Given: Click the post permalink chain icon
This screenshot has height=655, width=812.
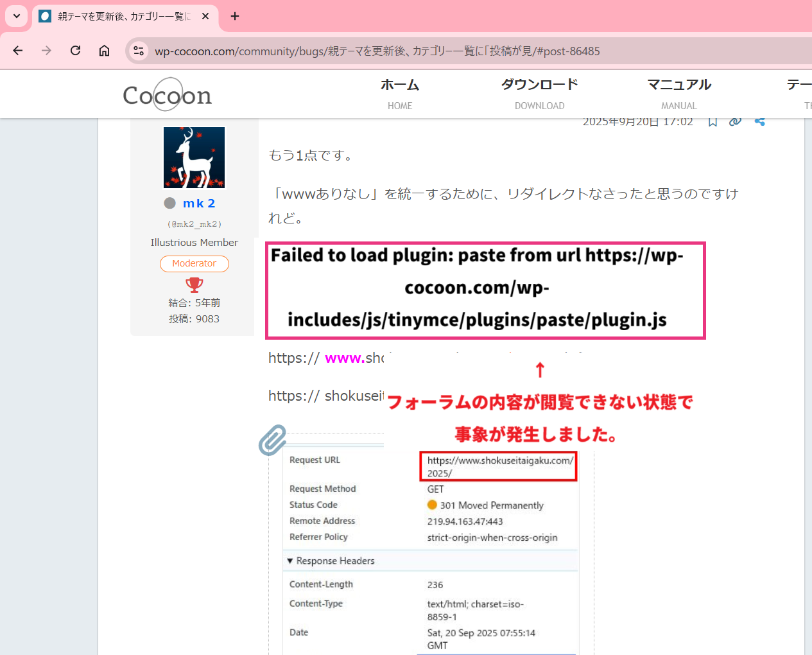Looking at the screenshot, I should [x=736, y=122].
